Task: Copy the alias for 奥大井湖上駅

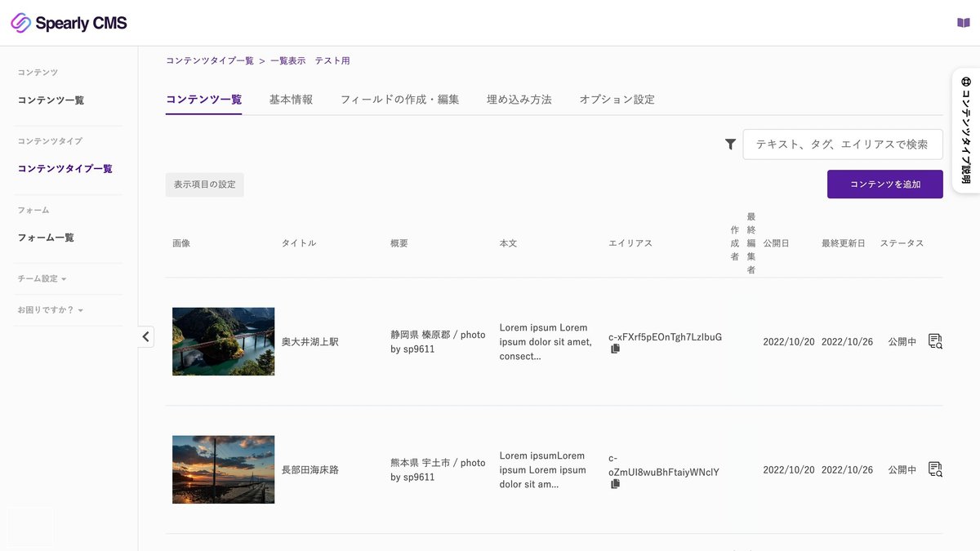Action: (614, 348)
